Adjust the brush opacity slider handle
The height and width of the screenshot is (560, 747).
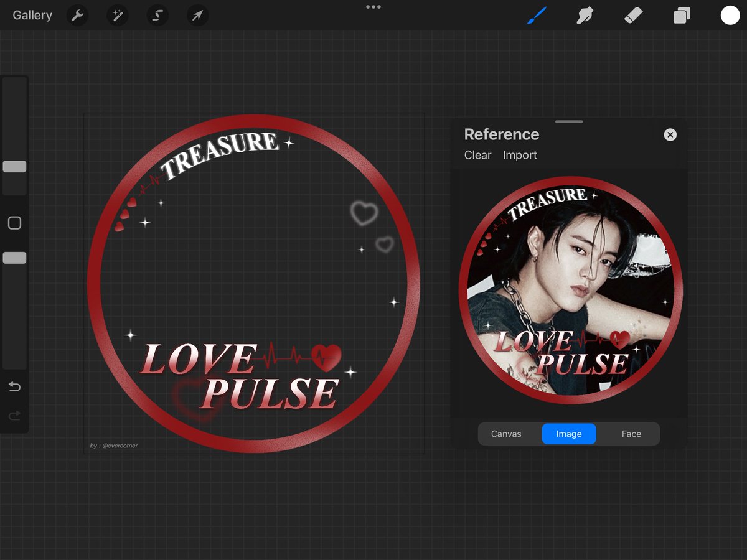point(14,258)
